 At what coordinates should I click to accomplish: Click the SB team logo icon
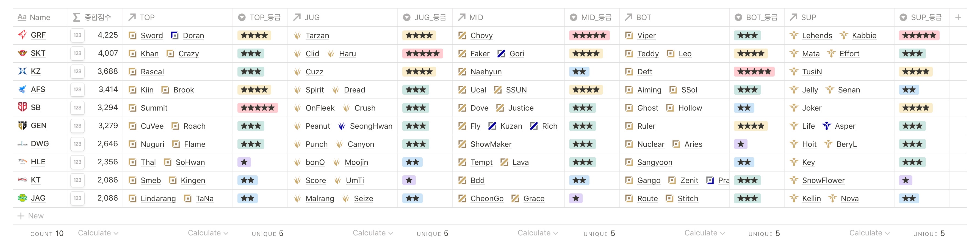pyautogui.click(x=23, y=107)
